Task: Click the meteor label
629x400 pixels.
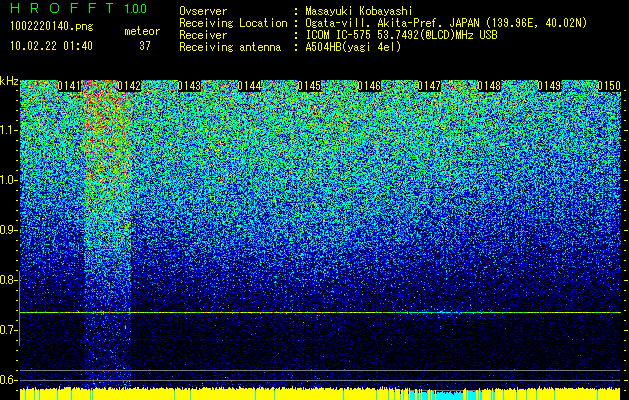Action: click(x=142, y=31)
